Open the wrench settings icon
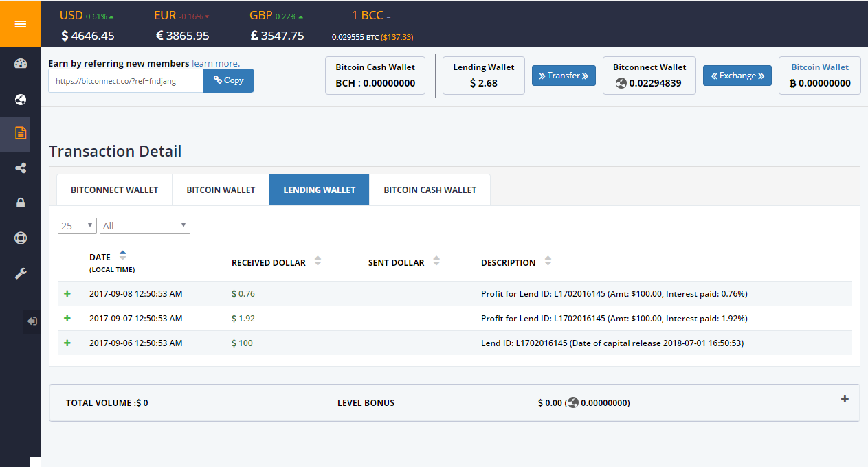The height and width of the screenshot is (467, 868). coord(20,273)
